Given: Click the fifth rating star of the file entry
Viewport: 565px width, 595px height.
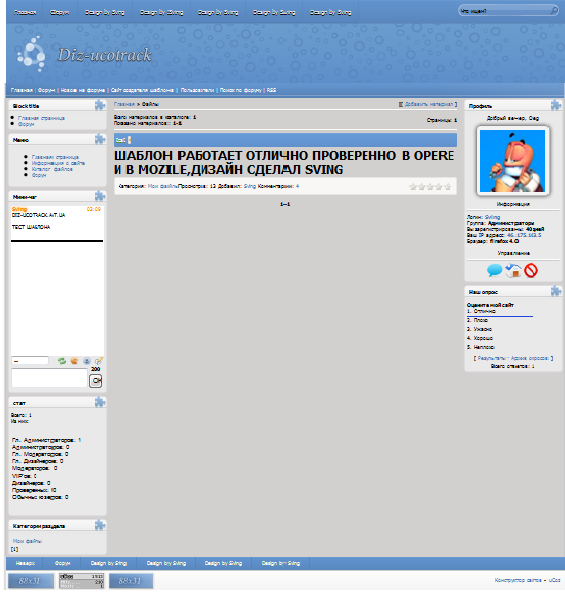Looking at the screenshot, I should point(448,187).
